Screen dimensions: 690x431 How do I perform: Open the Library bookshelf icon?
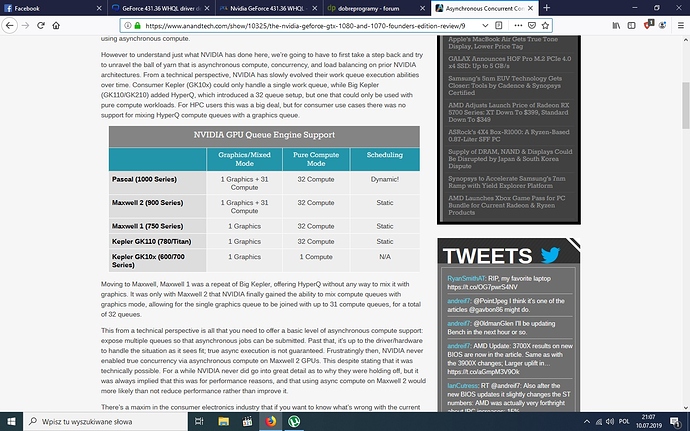pyautogui.click(x=616, y=26)
